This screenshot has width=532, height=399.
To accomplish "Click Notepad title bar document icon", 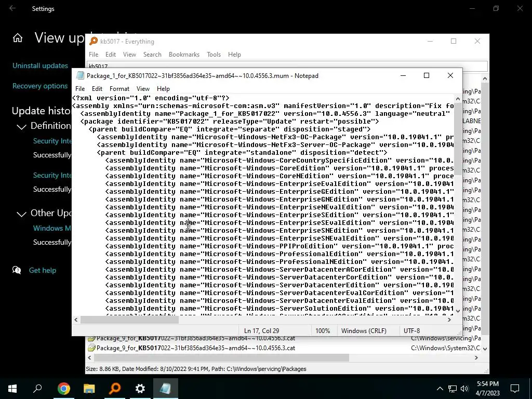I will tap(80, 75).
